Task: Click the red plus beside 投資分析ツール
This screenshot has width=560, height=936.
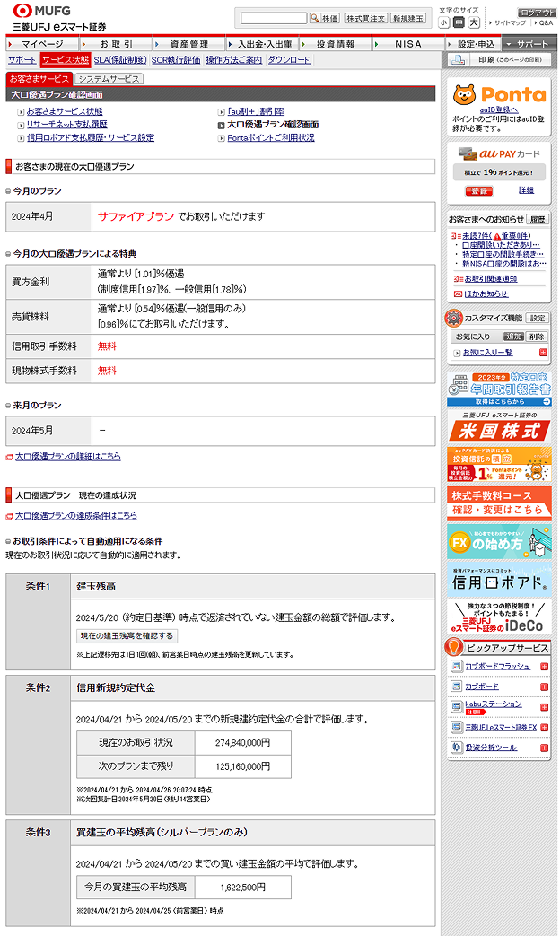Action: pyautogui.click(x=544, y=748)
